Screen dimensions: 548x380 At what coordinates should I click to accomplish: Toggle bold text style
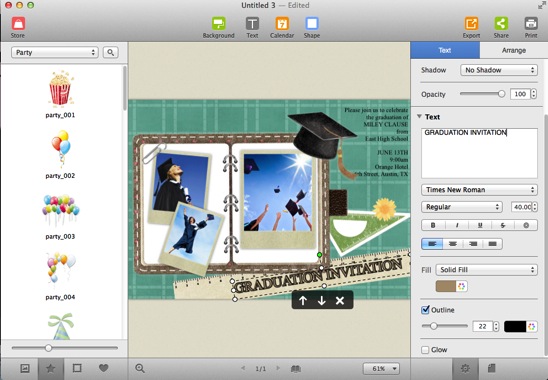(433, 225)
